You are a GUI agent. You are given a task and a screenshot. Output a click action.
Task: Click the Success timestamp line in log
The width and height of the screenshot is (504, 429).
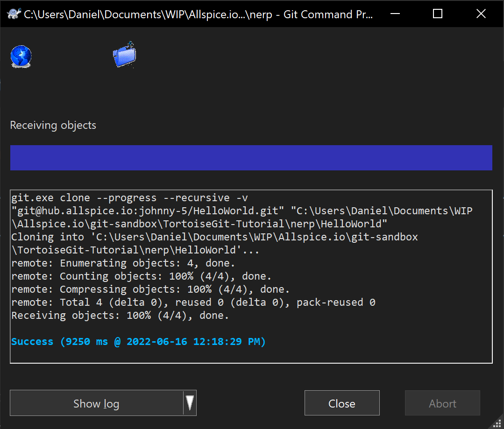point(139,342)
